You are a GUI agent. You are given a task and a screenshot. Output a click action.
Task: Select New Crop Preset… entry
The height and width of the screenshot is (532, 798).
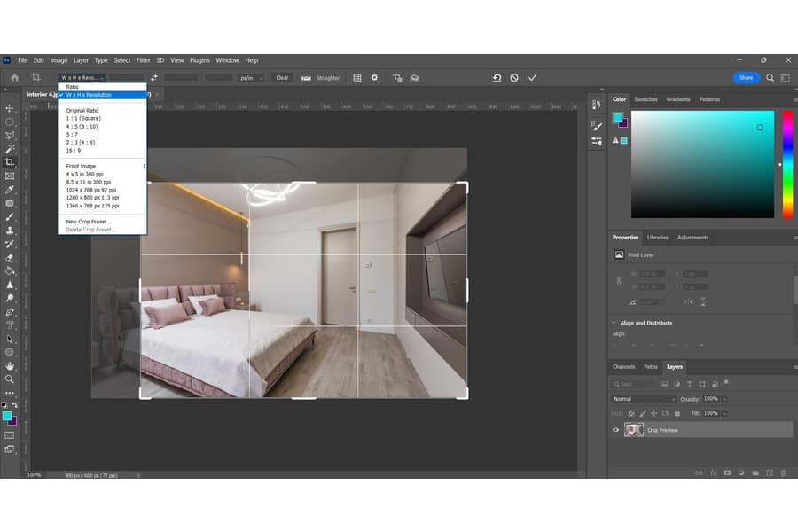pos(89,222)
